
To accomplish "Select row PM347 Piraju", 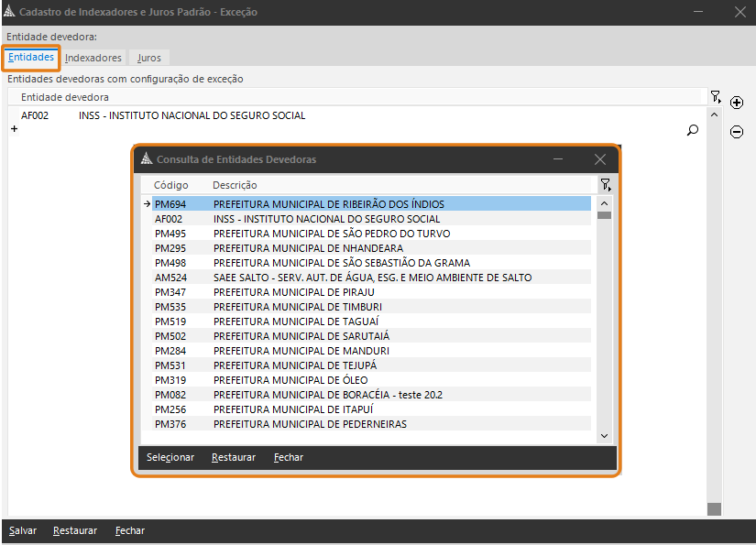I will [x=371, y=292].
